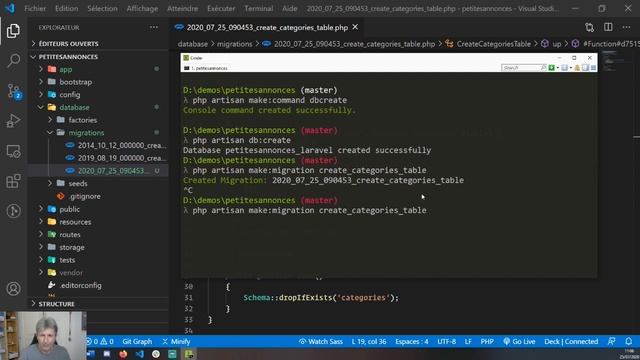Click the migrations breadcrumb segment
The image size is (640, 360).
(234, 44)
